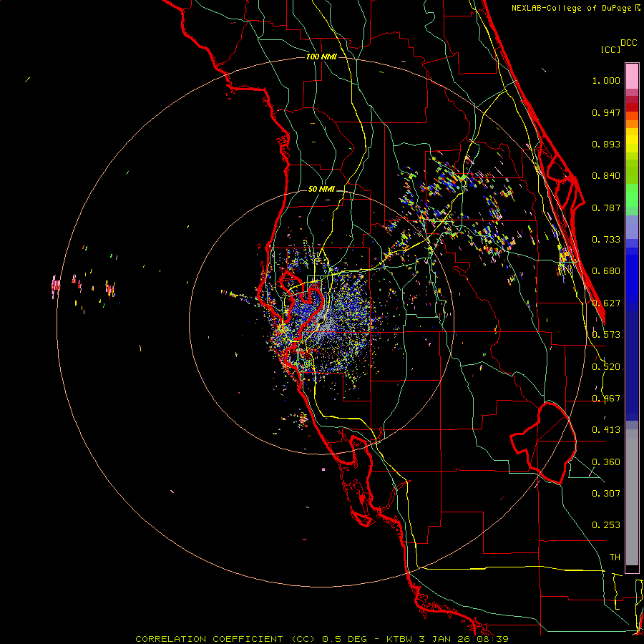Select the 0.893 legend value

click(606, 144)
